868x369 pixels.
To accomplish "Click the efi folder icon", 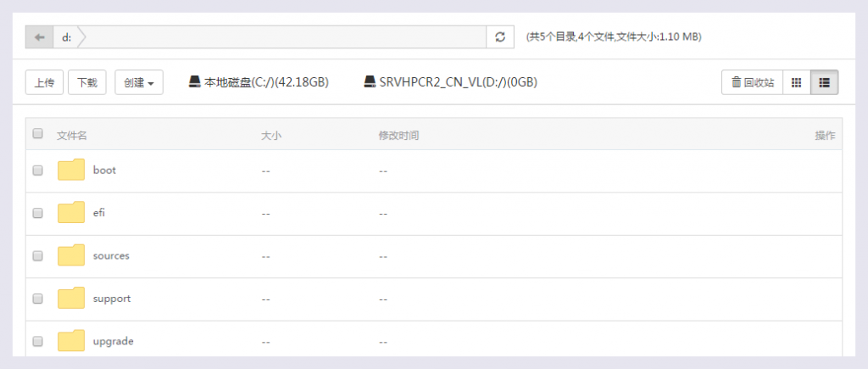I will pos(71,212).
